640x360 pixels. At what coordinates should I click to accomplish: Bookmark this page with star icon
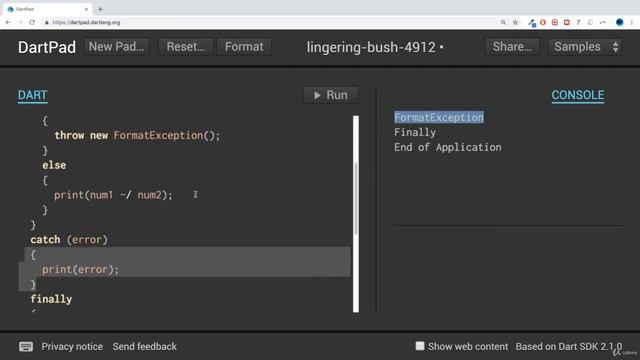click(x=515, y=22)
